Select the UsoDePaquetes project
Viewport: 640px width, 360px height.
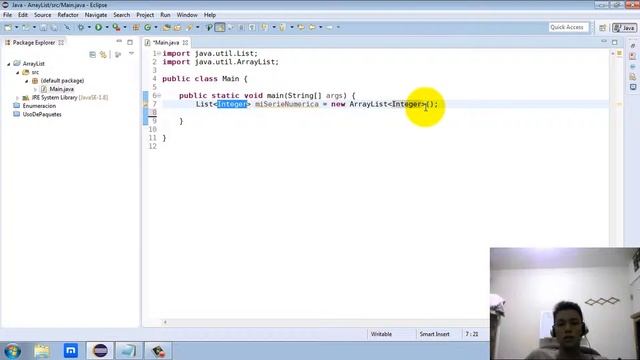click(42, 114)
